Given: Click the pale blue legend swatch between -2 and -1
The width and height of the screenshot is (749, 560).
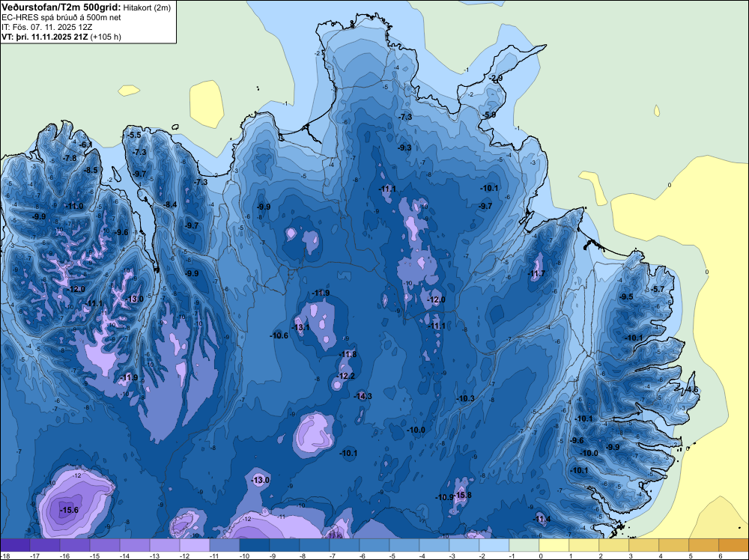Looking at the screenshot, I should pos(494,545).
